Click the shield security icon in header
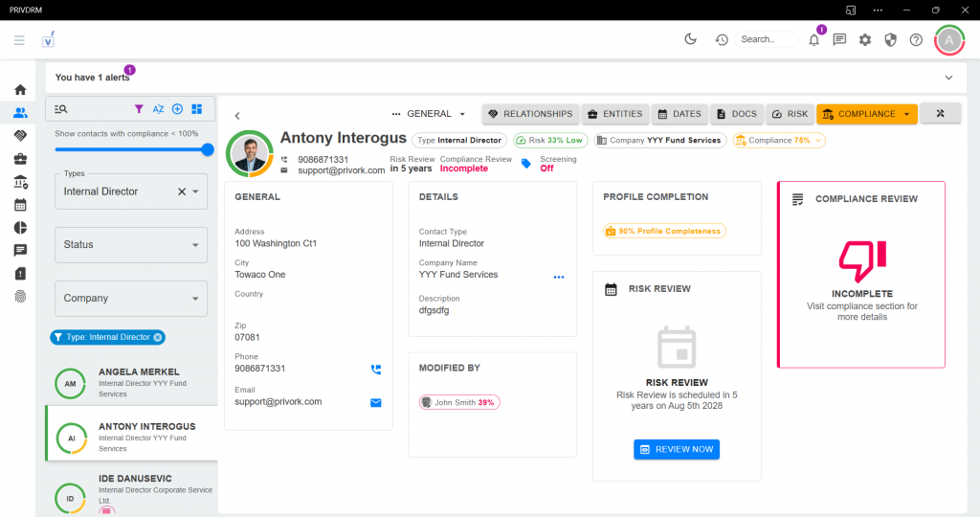980x517 pixels. click(x=890, y=39)
